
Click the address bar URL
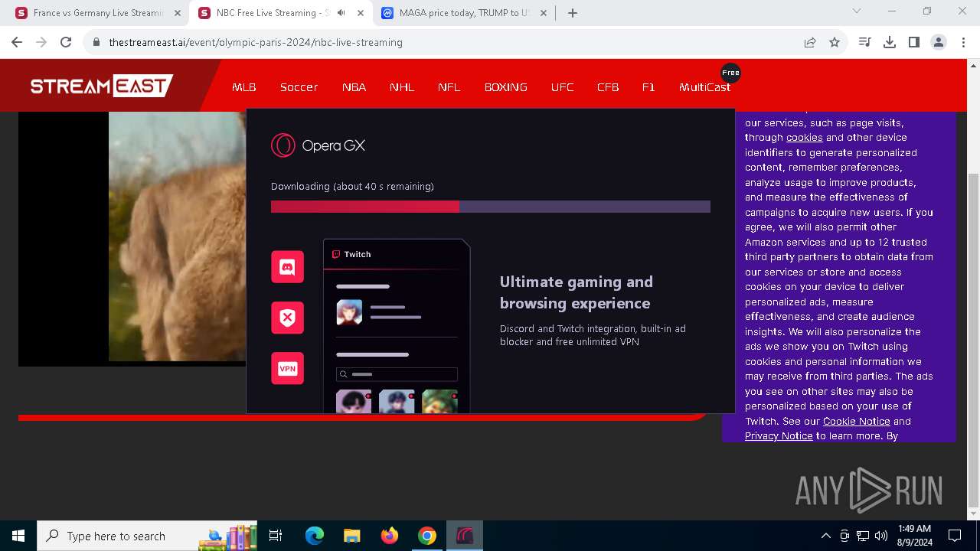coord(256,42)
